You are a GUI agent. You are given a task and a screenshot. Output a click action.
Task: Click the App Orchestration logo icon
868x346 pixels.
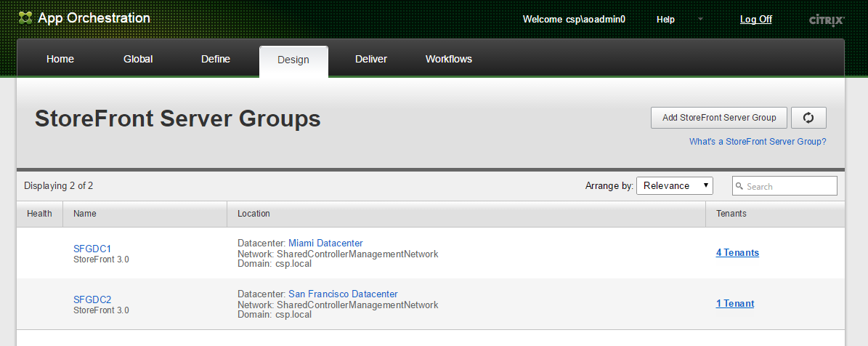[25, 18]
